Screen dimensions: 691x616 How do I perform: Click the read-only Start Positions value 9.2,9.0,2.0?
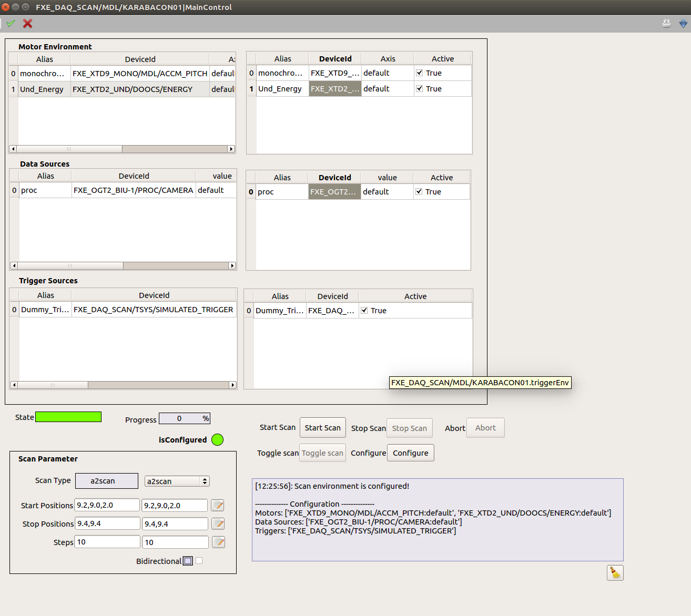tap(107, 505)
